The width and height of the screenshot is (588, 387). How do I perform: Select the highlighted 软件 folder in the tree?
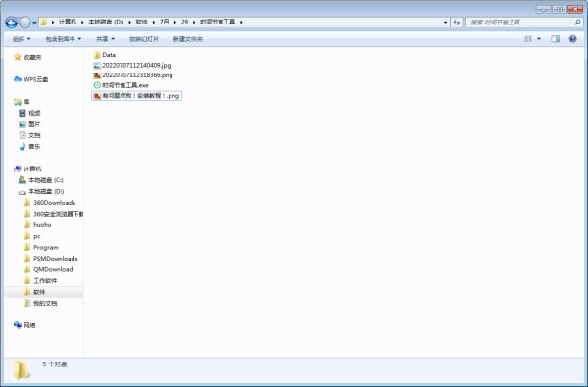(44, 292)
